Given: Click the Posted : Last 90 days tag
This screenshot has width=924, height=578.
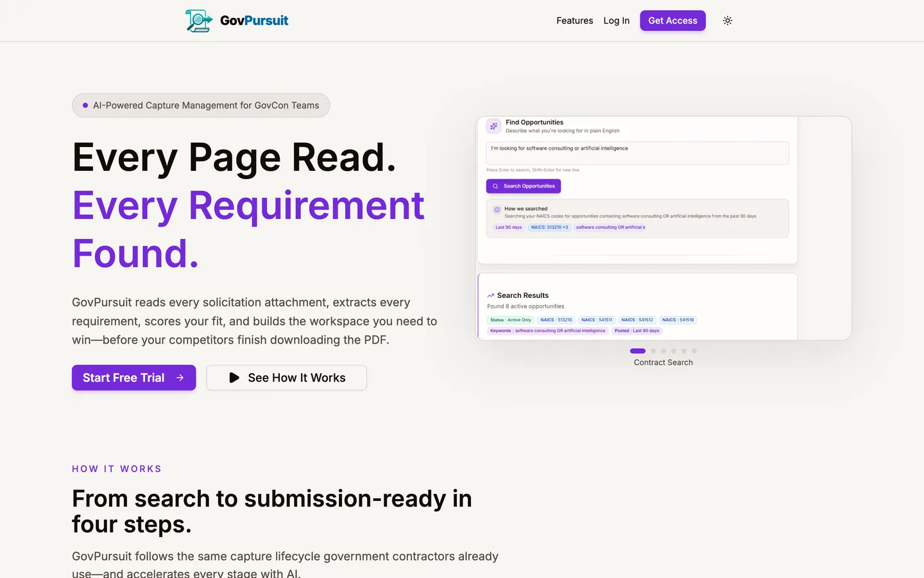Looking at the screenshot, I should coord(637,331).
